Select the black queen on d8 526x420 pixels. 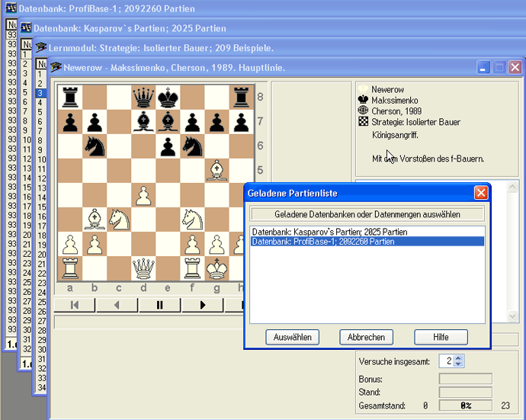tap(143, 98)
